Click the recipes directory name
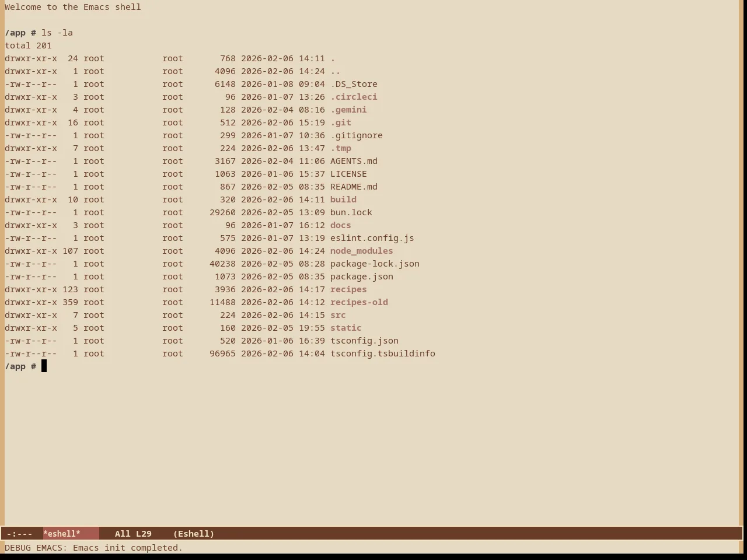Screen dimensions: 747x560 pyautogui.click(x=348, y=289)
